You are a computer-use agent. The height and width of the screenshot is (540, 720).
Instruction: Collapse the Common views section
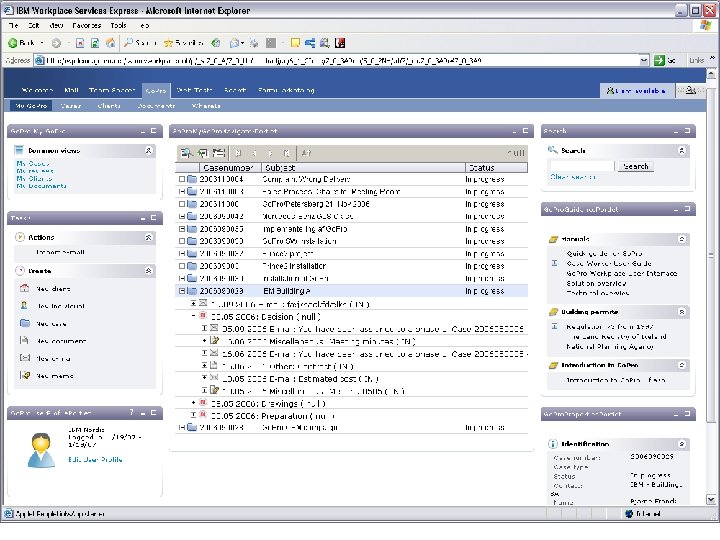click(148, 150)
